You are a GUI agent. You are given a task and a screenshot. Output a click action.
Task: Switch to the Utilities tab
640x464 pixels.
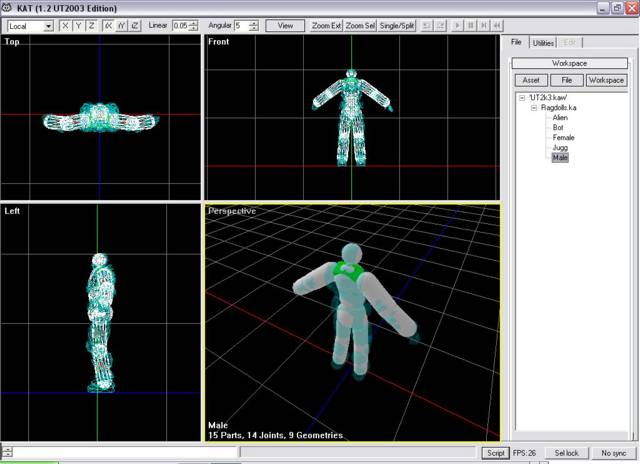click(543, 43)
